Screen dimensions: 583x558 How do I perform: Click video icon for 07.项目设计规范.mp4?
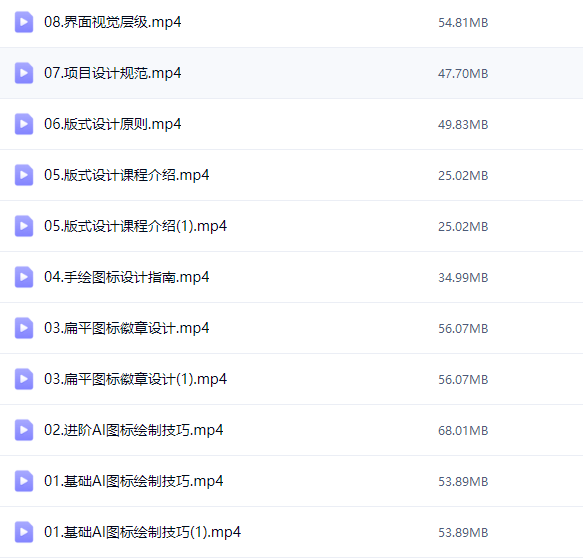[24, 73]
